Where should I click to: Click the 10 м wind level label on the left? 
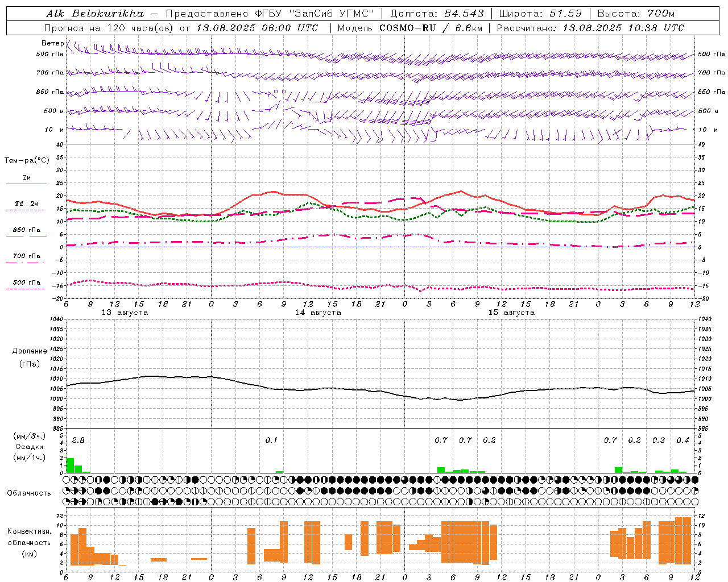click(55, 130)
